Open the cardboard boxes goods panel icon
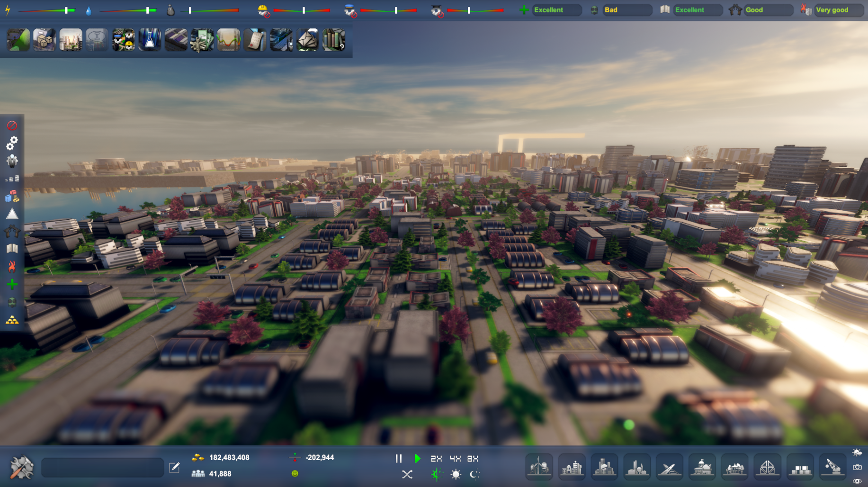The height and width of the screenshot is (487, 868). point(45,40)
